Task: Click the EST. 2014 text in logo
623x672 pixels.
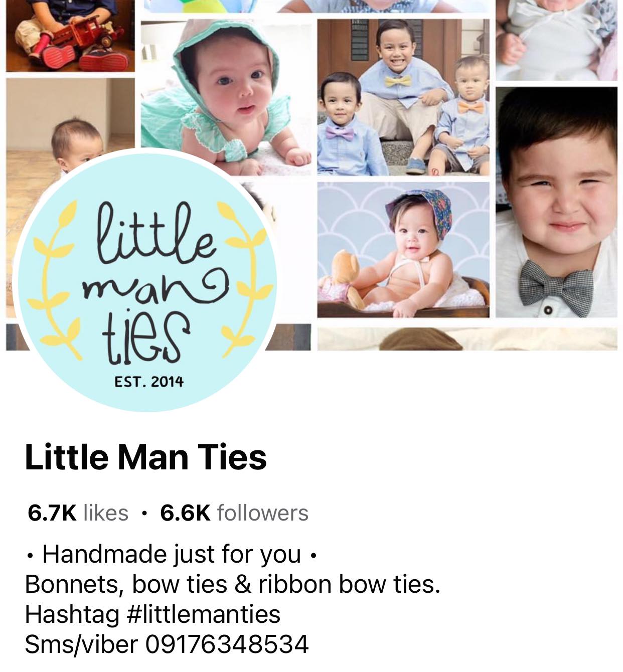Action: point(149,382)
